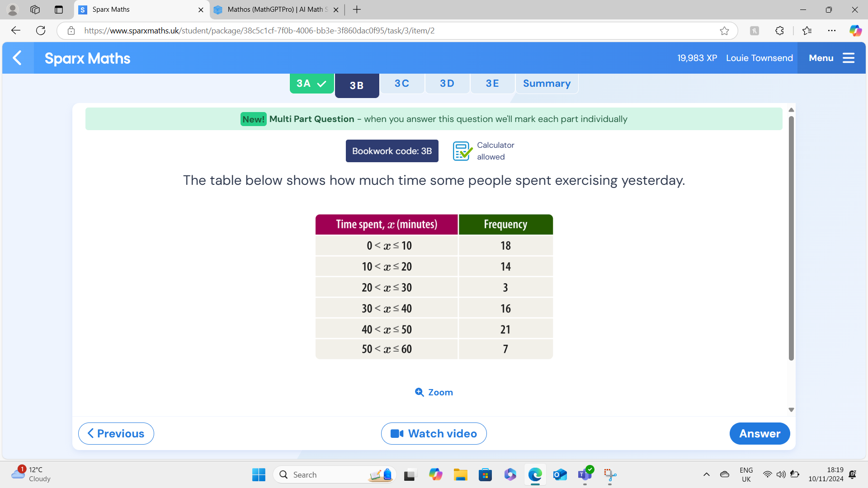
Task: Open a new browser tab
Action: tap(357, 9)
